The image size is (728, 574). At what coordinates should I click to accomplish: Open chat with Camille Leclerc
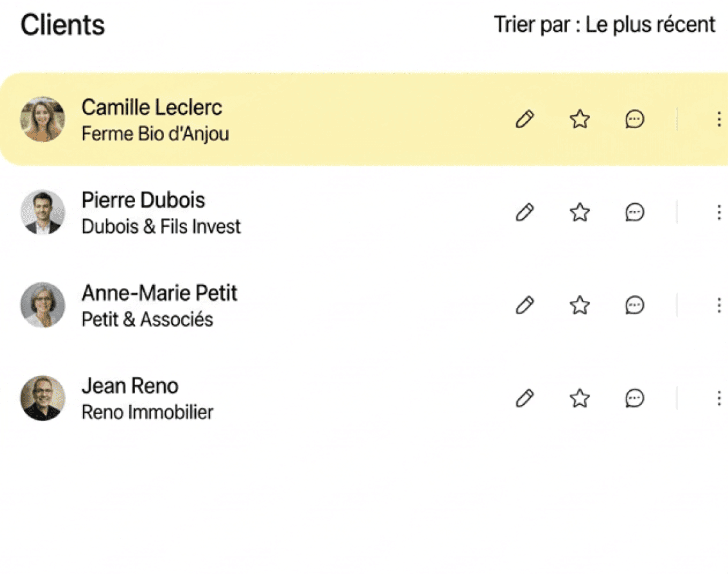tap(635, 119)
